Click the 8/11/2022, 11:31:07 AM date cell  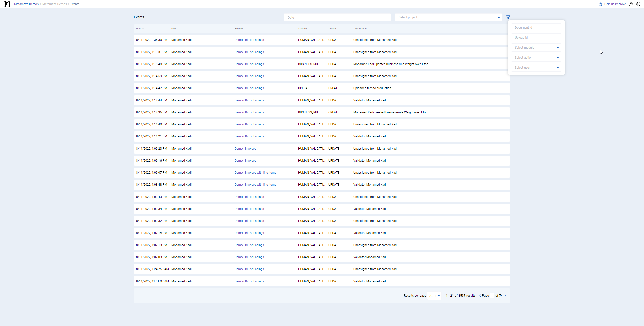pyautogui.click(x=152, y=281)
